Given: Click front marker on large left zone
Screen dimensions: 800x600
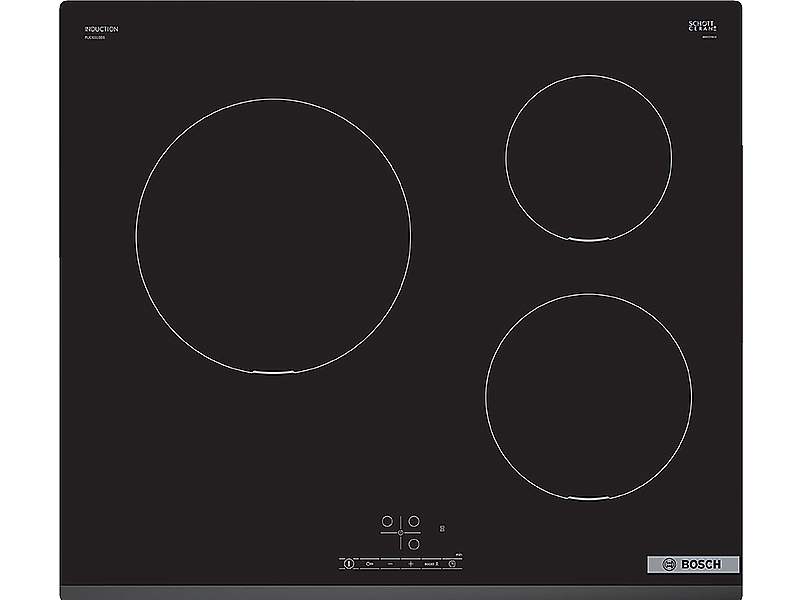Looking at the screenshot, I should click(x=273, y=372).
